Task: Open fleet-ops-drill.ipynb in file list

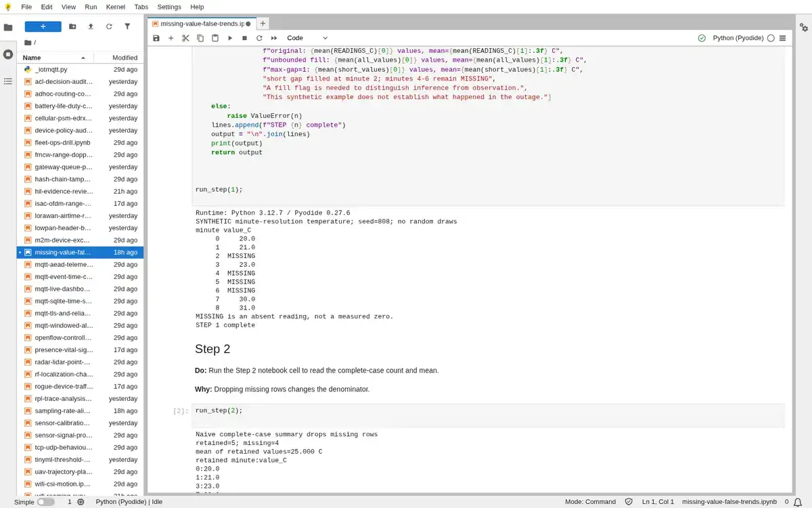Action: click(80, 142)
